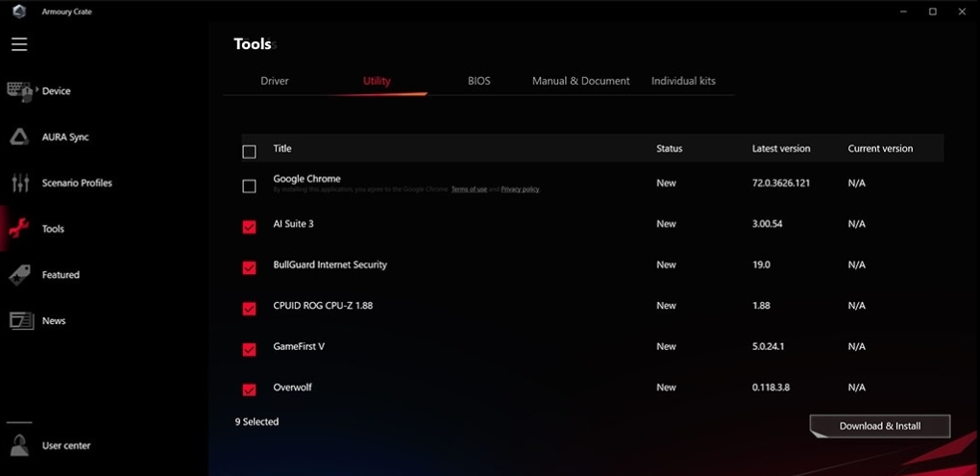Go to Scenario Profiles sidebar label
Image resolution: width=980 pixels, height=476 pixels.
tap(77, 183)
